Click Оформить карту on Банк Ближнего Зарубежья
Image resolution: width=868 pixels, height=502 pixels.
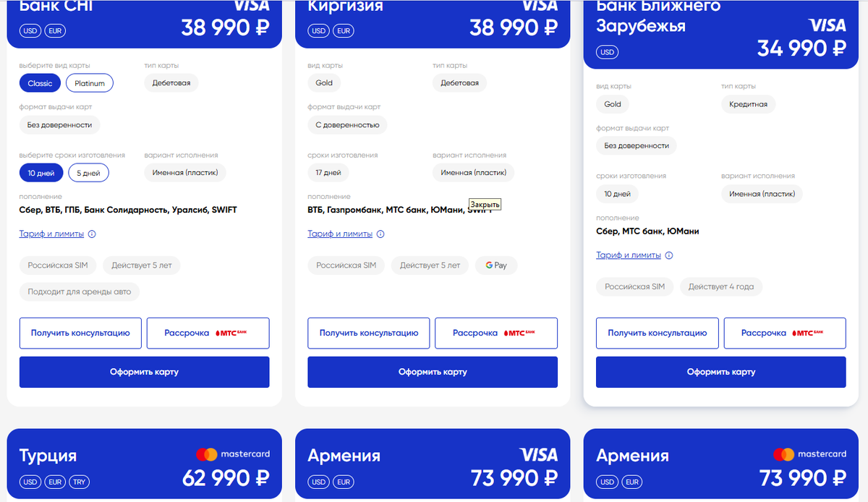(x=720, y=371)
